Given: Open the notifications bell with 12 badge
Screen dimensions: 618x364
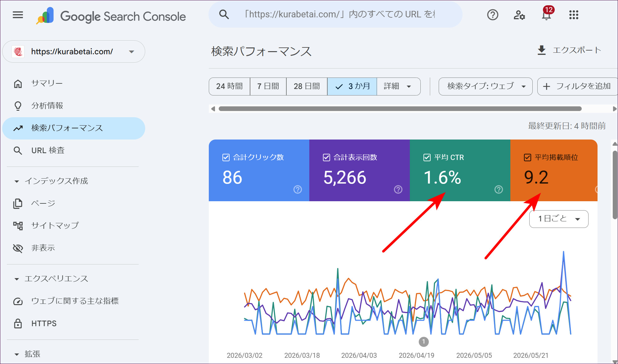Looking at the screenshot, I should [x=547, y=14].
